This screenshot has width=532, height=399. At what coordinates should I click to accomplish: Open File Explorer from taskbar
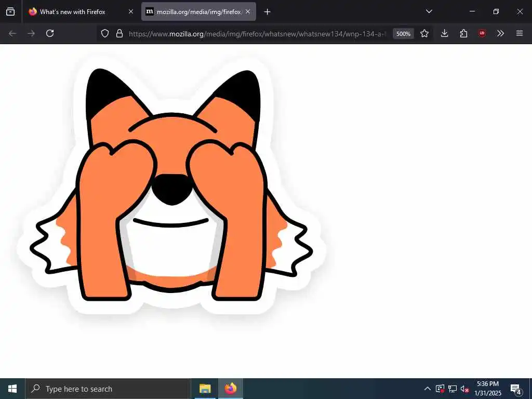205,389
